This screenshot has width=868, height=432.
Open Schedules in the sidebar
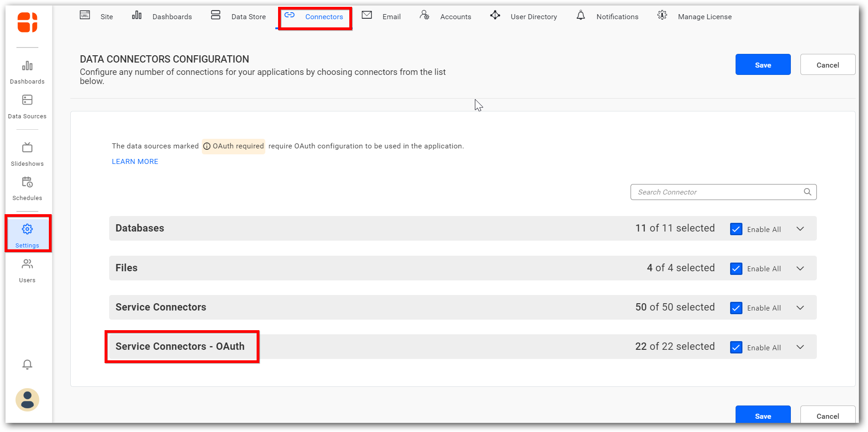tap(27, 189)
